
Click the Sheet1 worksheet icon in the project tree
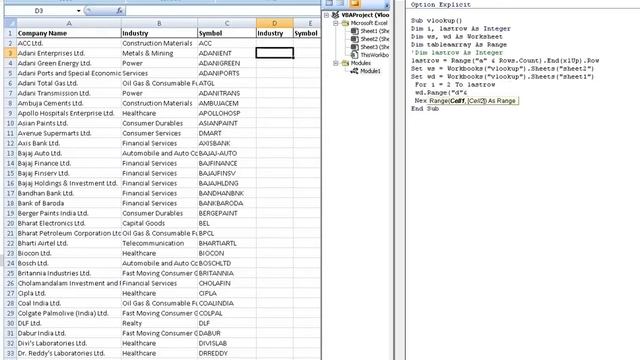point(355,31)
